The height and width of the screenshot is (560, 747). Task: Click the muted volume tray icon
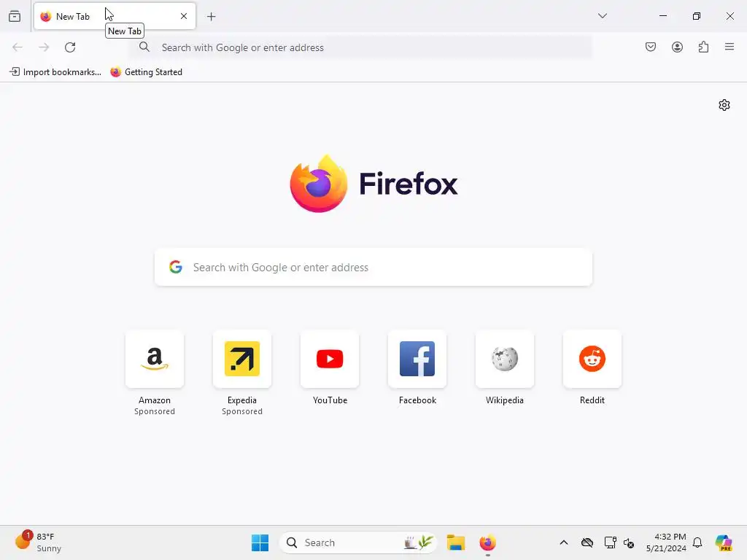pyautogui.click(x=629, y=542)
